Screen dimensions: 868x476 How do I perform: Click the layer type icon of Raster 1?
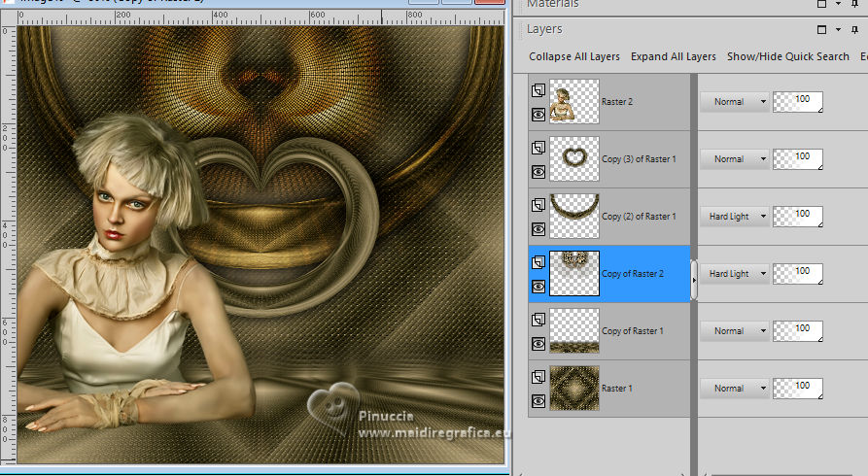tap(538, 377)
